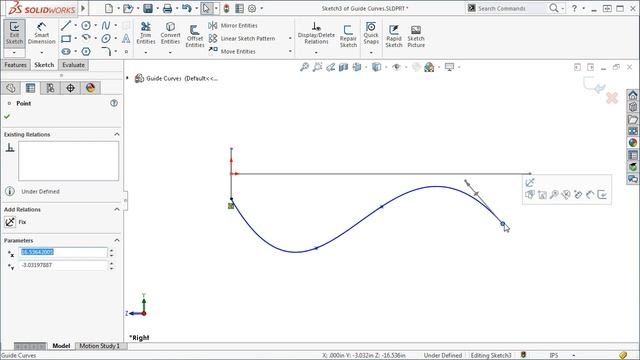Viewport: 640px width, 360px height.
Task: Select the Polygon sketch tool
Action: 86,51
